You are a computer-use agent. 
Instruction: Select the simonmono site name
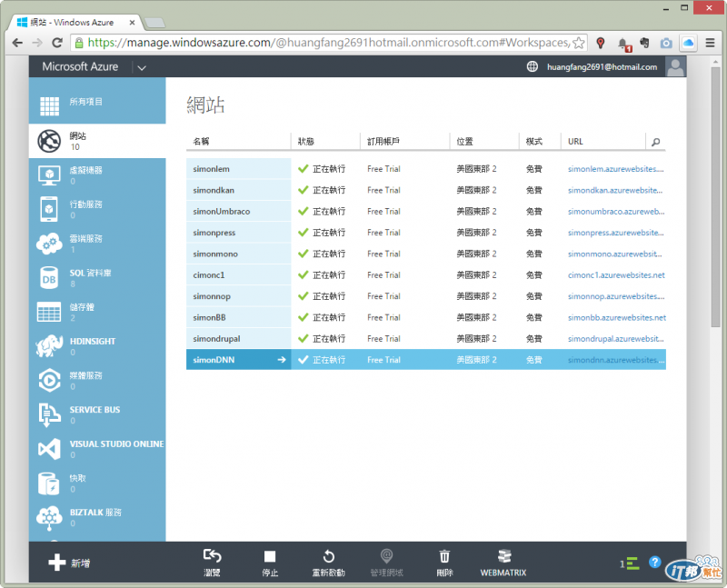pyautogui.click(x=215, y=254)
